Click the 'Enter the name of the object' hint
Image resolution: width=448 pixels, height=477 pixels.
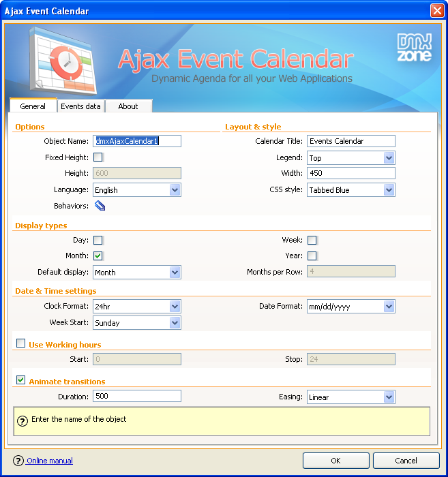(x=79, y=419)
